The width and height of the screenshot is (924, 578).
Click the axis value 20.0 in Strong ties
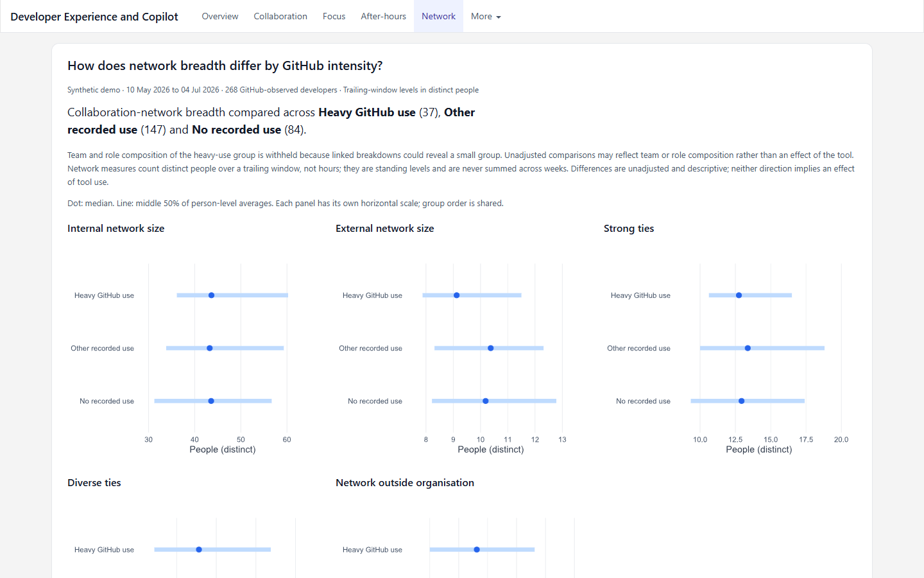click(841, 440)
